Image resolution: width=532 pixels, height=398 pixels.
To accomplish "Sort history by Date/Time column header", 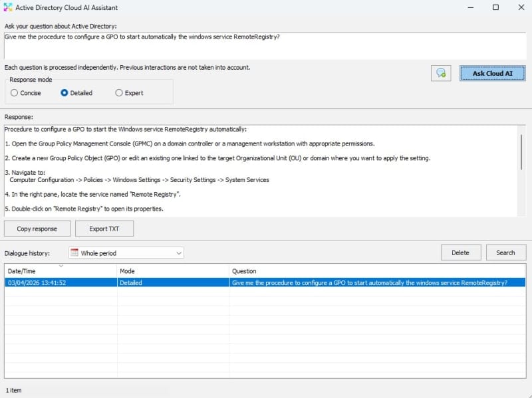I will (x=60, y=271).
